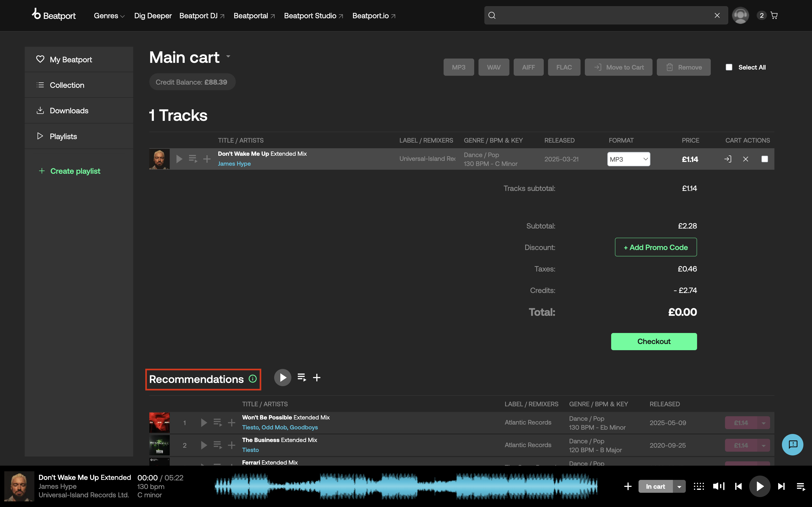Open the MP3 format dropdown for the track
Screen dimensions: 812x507
(x=629, y=159)
